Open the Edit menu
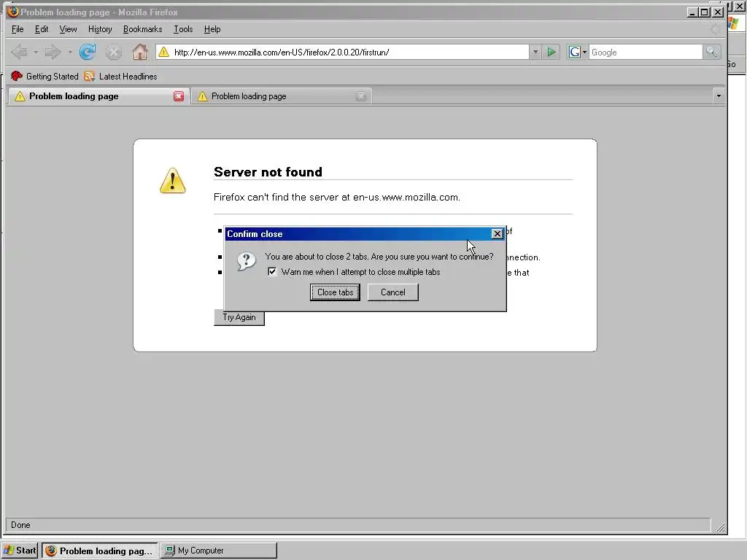 [42, 29]
